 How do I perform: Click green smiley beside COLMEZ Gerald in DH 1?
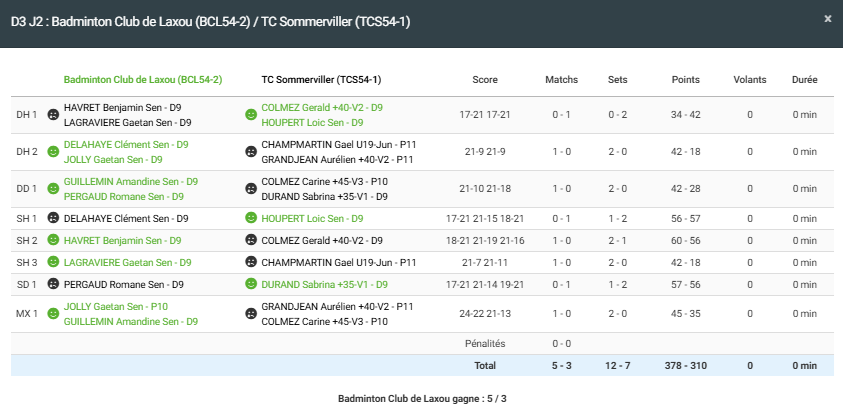251,115
